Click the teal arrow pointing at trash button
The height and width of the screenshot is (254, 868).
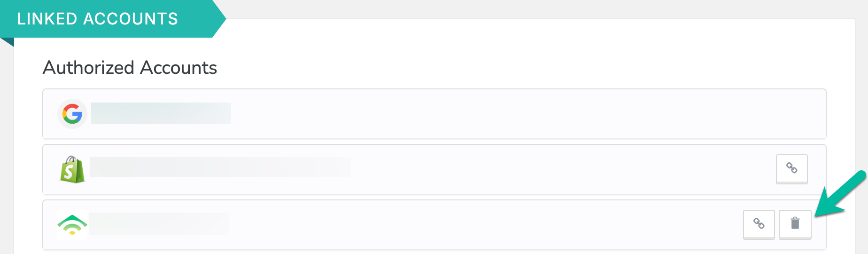841,195
